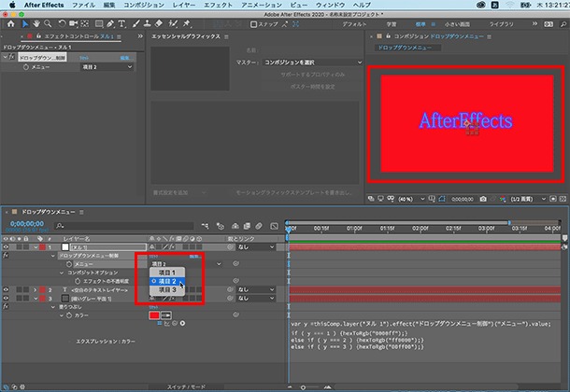Select the Pen tool
Screen dimensions: 570x392
click(x=110, y=24)
